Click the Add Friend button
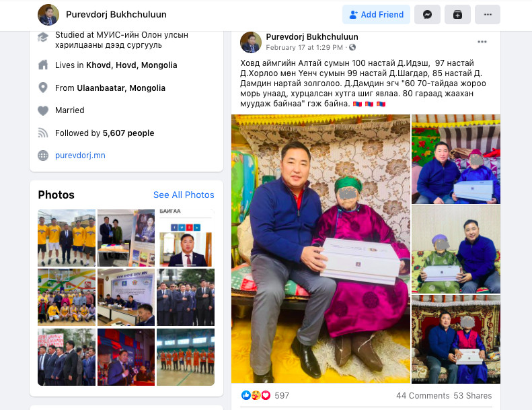Image resolution: width=532 pixels, height=410 pixels. pyautogui.click(x=376, y=15)
